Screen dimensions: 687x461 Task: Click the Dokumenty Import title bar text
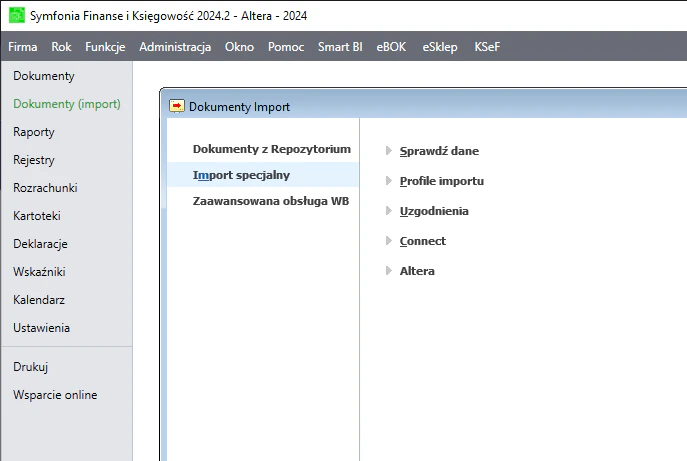coord(239,106)
